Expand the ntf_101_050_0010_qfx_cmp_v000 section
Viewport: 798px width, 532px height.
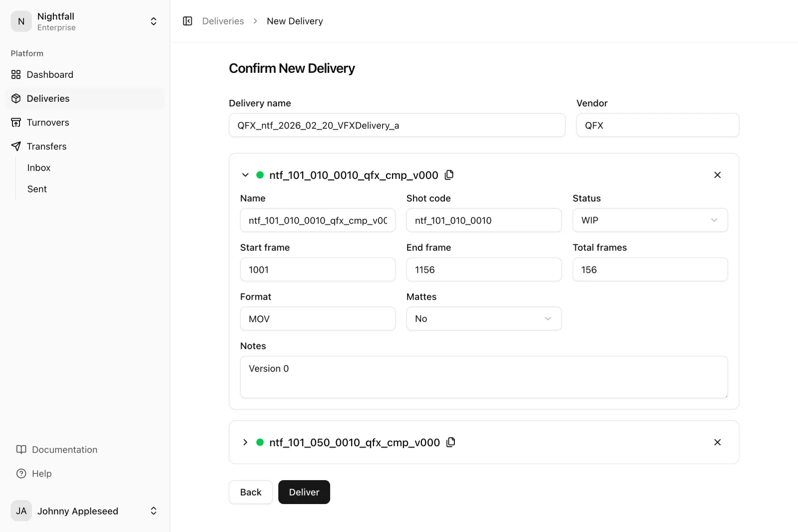[245, 442]
